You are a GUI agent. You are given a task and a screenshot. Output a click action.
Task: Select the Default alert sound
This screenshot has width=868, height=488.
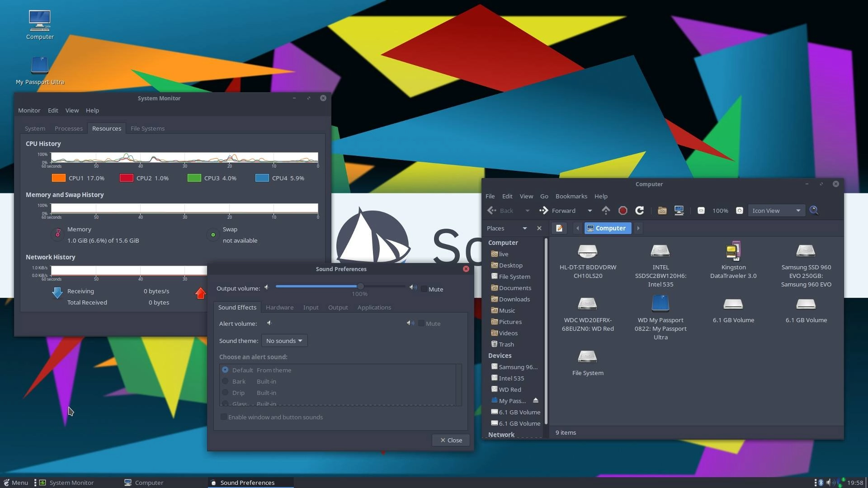(225, 370)
